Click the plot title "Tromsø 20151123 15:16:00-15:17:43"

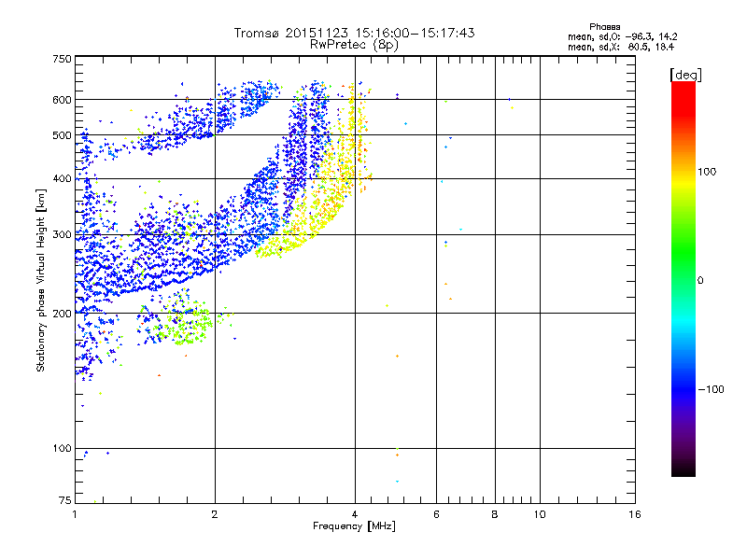point(354,33)
